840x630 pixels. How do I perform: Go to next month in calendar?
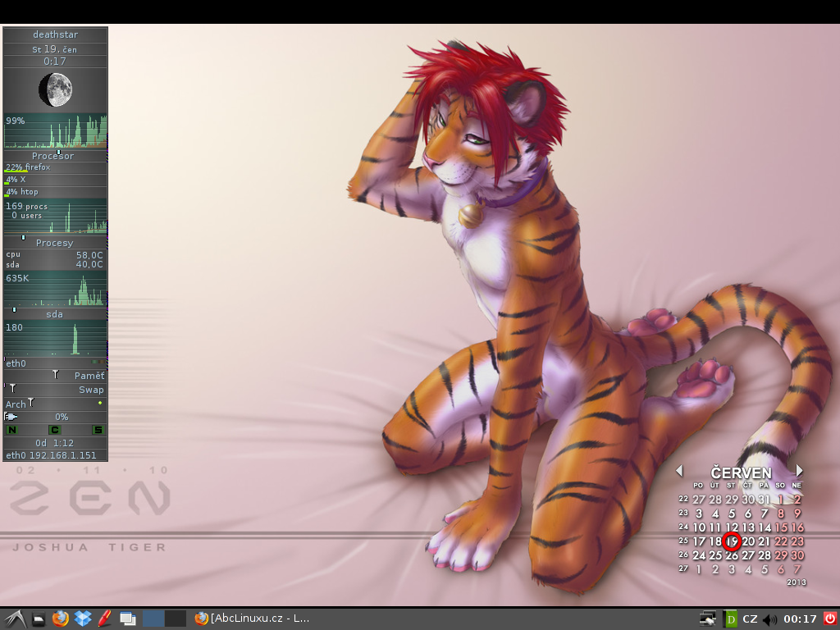(x=799, y=471)
